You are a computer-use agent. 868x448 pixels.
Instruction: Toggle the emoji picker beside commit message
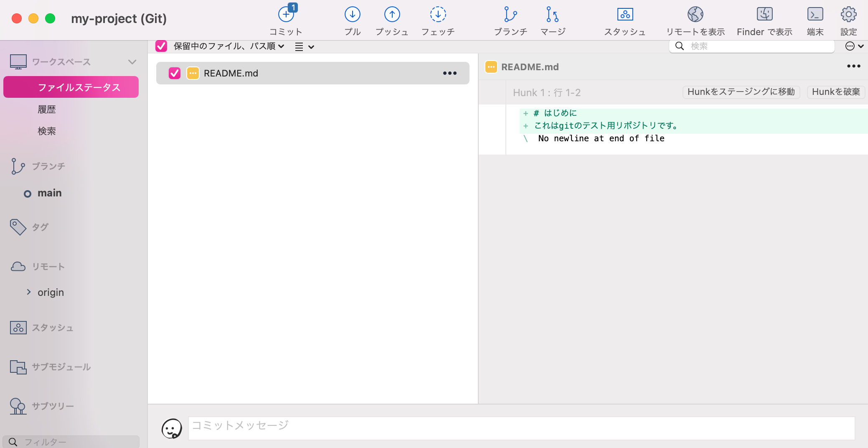point(171,428)
